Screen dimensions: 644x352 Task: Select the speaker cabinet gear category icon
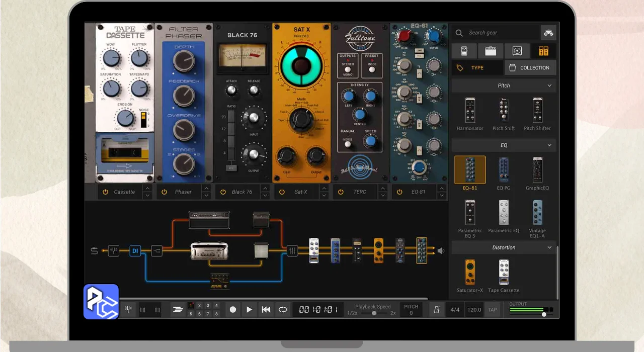tap(517, 51)
